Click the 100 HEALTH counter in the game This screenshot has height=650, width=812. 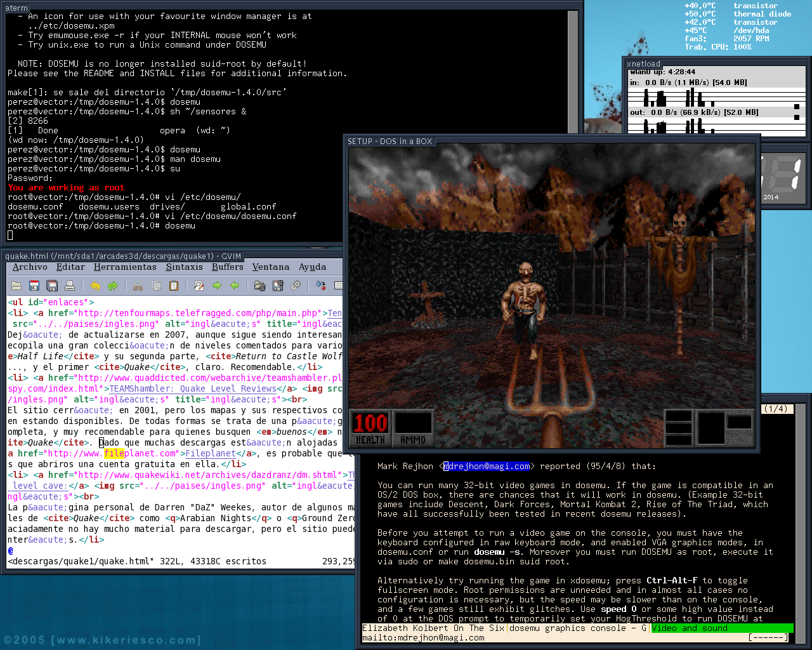point(370,427)
